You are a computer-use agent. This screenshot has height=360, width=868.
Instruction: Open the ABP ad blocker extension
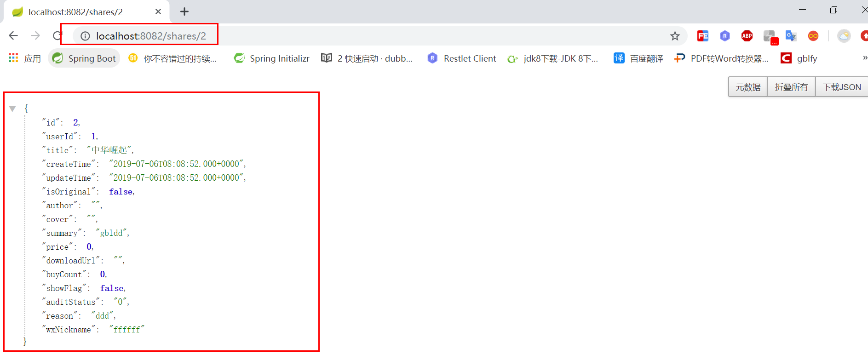[x=747, y=36]
